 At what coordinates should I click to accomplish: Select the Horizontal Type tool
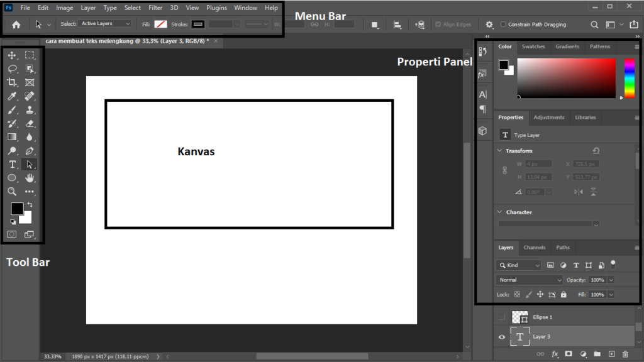click(11, 164)
